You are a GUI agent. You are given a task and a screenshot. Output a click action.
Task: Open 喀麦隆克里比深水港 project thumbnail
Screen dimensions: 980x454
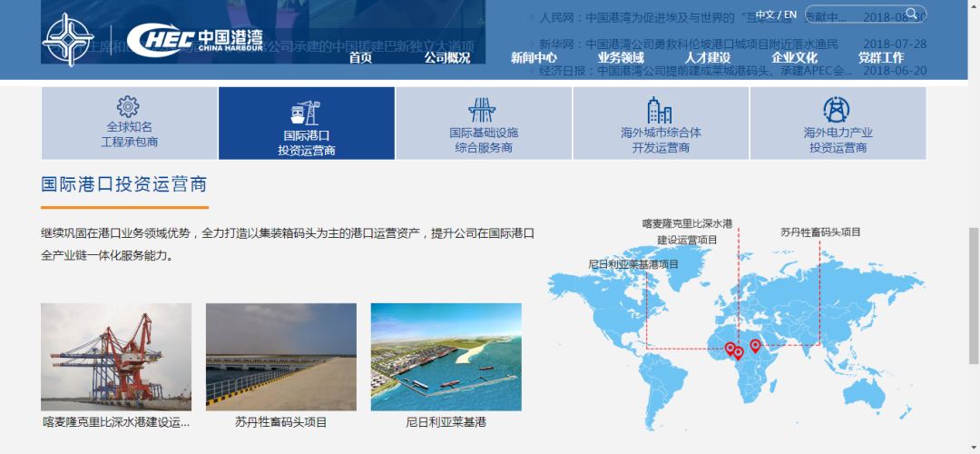(x=116, y=356)
